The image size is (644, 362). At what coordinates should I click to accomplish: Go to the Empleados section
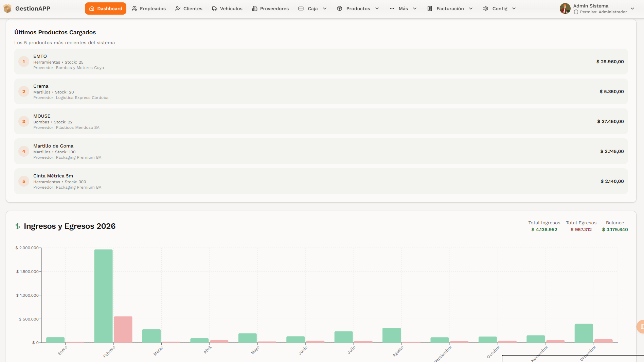point(149,8)
